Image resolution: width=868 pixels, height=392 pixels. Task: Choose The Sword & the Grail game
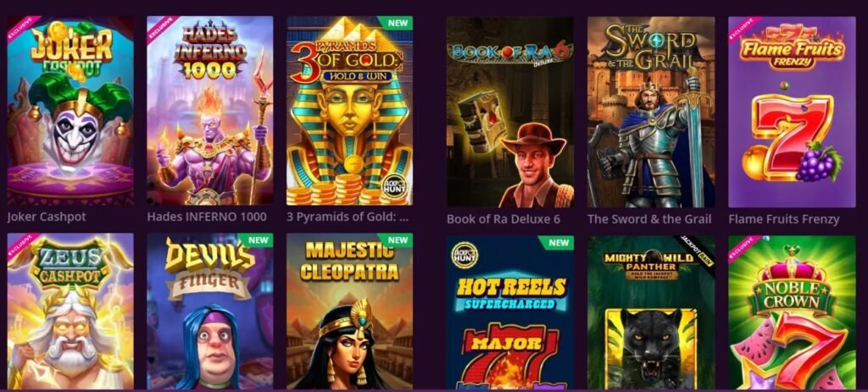pos(651,113)
